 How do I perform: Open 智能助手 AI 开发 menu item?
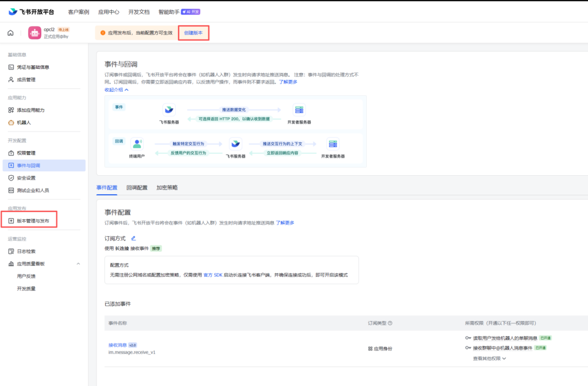[179, 11]
